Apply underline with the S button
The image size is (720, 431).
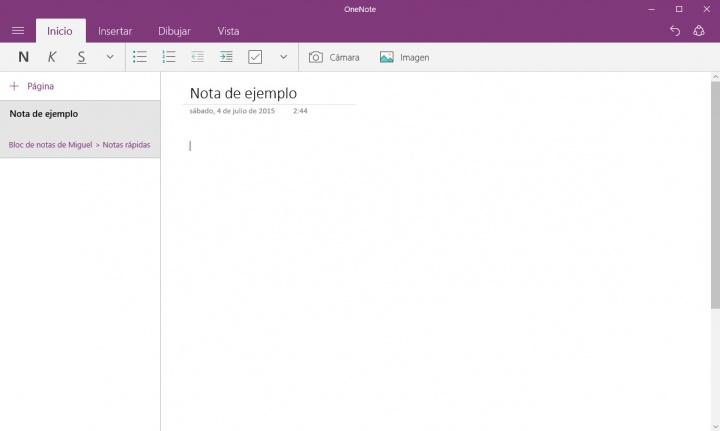tap(81, 57)
